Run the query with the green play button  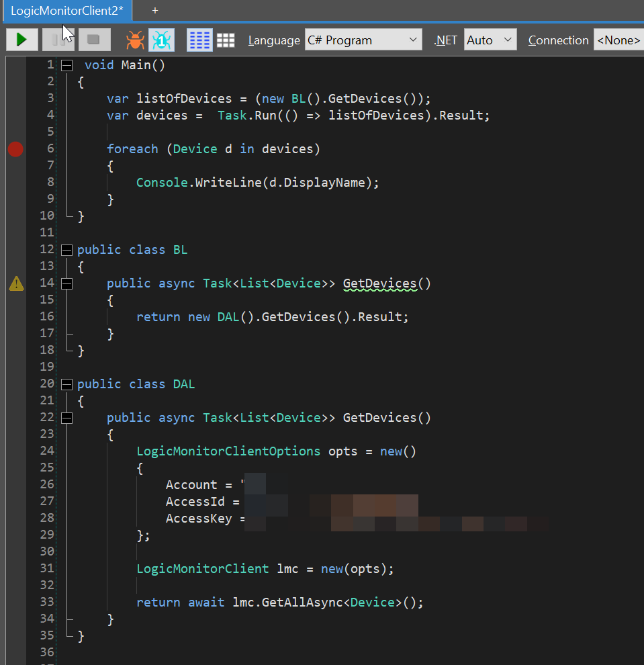[21, 40]
